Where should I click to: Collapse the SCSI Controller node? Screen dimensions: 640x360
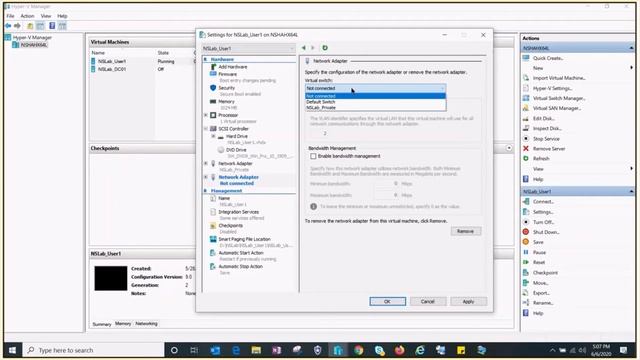206,129
